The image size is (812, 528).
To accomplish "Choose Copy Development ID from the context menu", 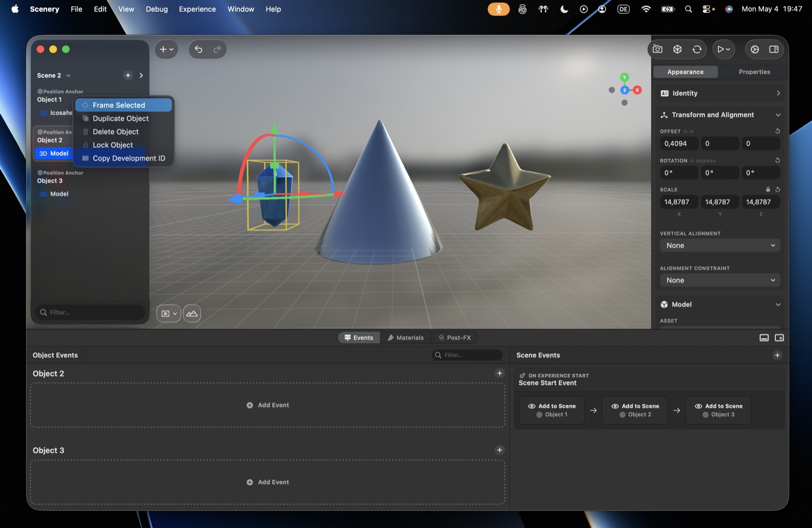I will [x=123, y=158].
